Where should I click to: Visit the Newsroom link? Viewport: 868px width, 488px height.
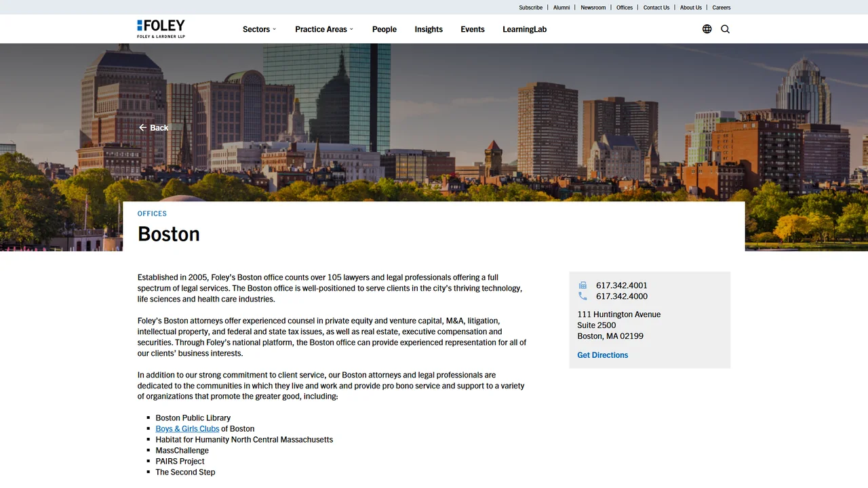[x=593, y=7]
